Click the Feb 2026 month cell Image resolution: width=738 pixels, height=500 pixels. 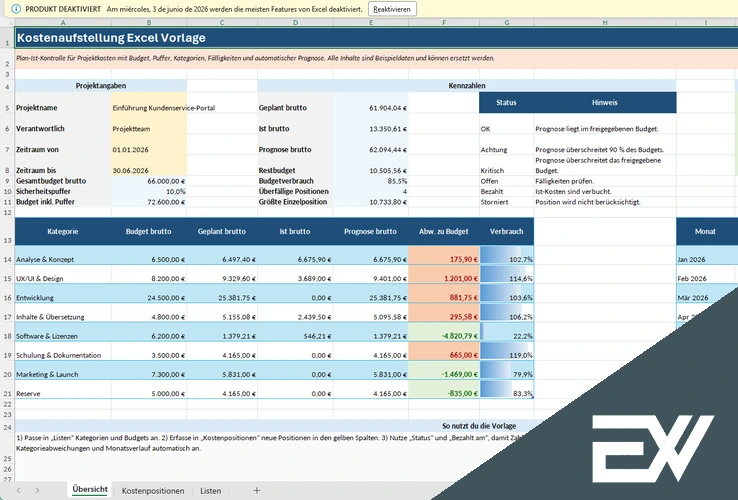click(x=705, y=274)
